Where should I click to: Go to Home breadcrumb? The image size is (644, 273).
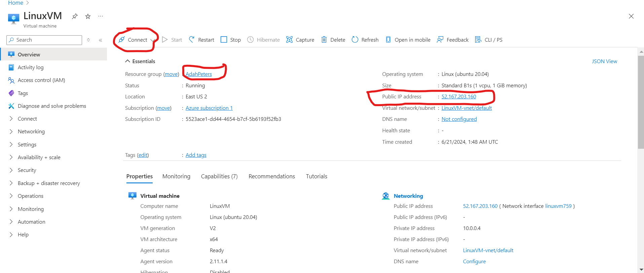pos(15,3)
